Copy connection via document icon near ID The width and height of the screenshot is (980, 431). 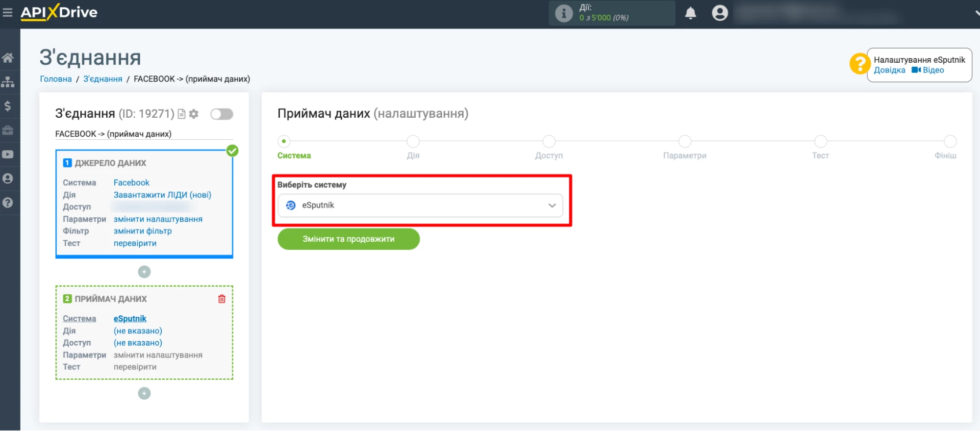tap(181, 114)
